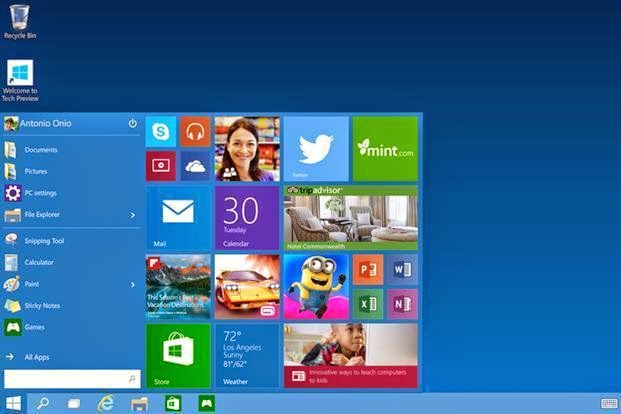Screen dimensions: 621x414
Task: Open the mint.com tile
Action: tap(385, 149)
